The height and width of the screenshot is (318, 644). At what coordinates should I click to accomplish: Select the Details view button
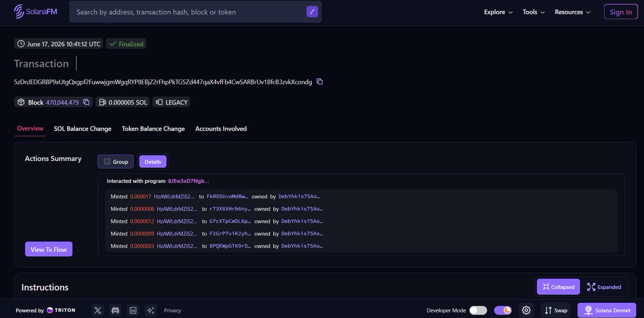point(153,161)
